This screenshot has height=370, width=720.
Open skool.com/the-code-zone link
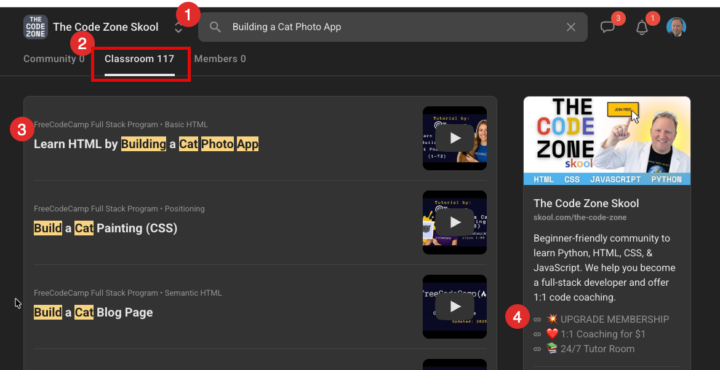point(580,218)
